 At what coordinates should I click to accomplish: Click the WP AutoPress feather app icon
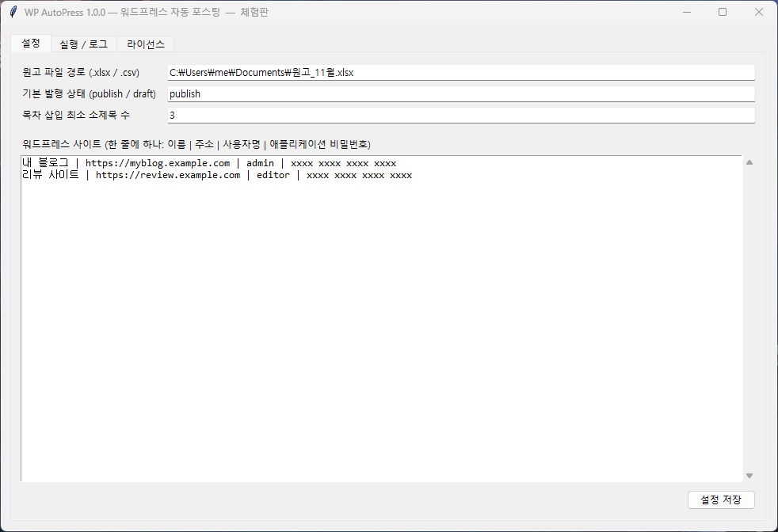[x=13, y=12]
